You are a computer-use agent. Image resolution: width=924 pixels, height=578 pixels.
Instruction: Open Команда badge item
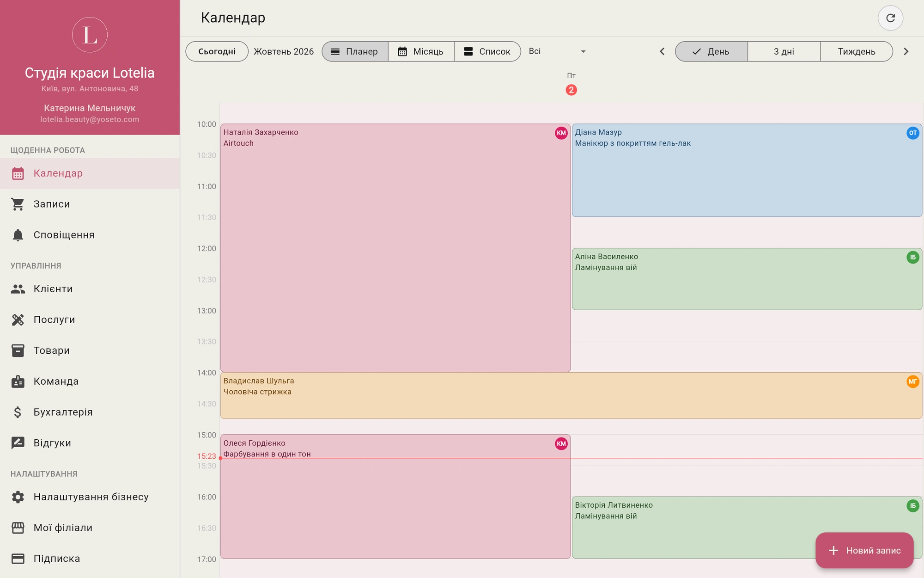coord(90,381)
